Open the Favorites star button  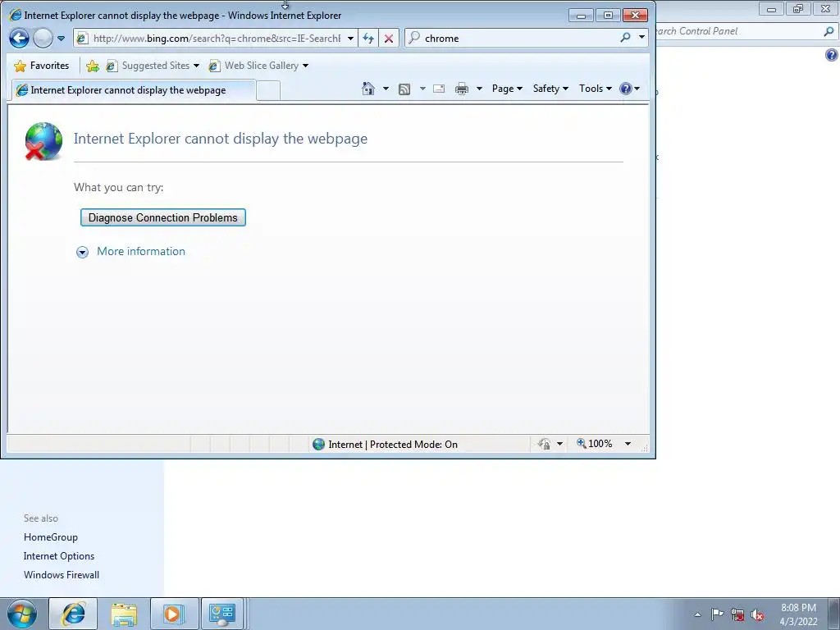coord(42,66)
